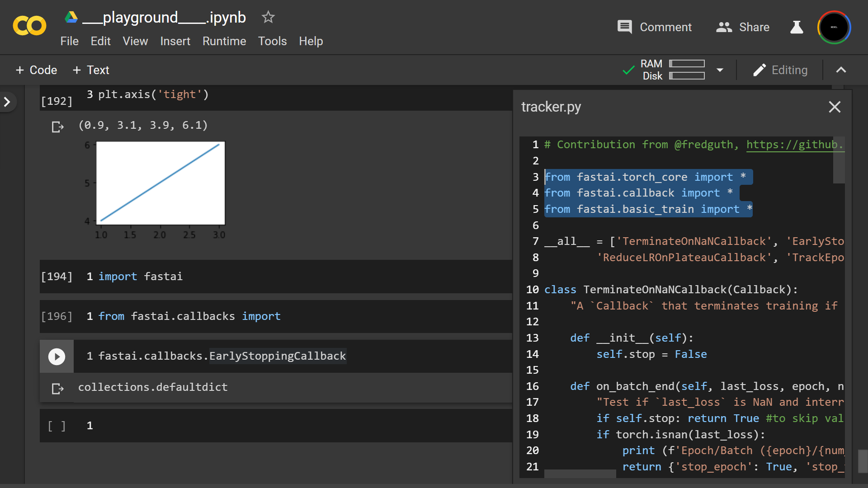Open the Share dialog
Image resolution: width=868 pixels, height=488 pixels.
[x=742, y=27]
